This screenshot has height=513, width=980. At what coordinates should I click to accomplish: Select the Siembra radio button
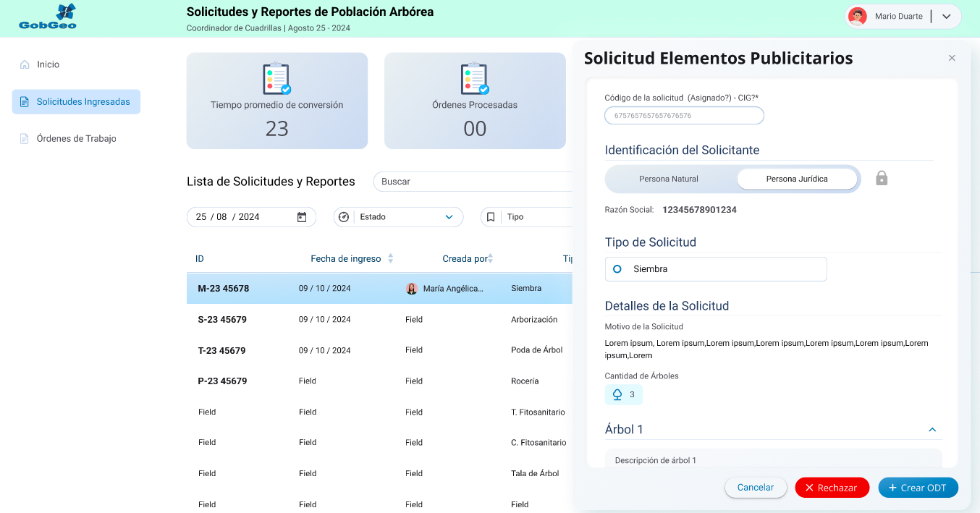tap(617, 269)
